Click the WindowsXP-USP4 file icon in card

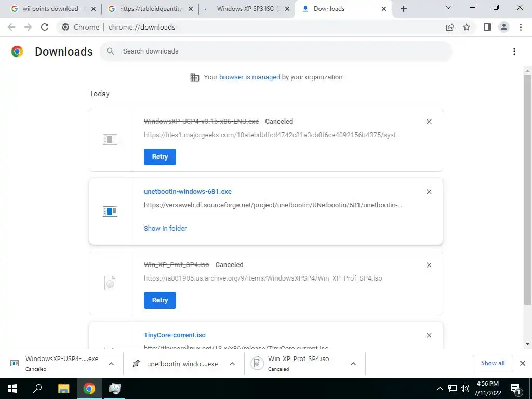point(110,139)
